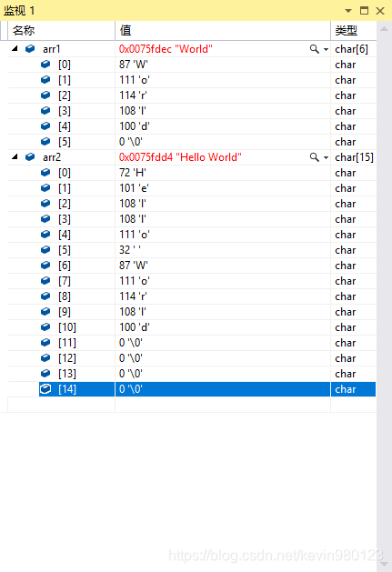This screenshot has height=572, width=392.
Task: Click cube icon of arr1 element [1]
Action: pyautogui.click(x=45, y=79)
